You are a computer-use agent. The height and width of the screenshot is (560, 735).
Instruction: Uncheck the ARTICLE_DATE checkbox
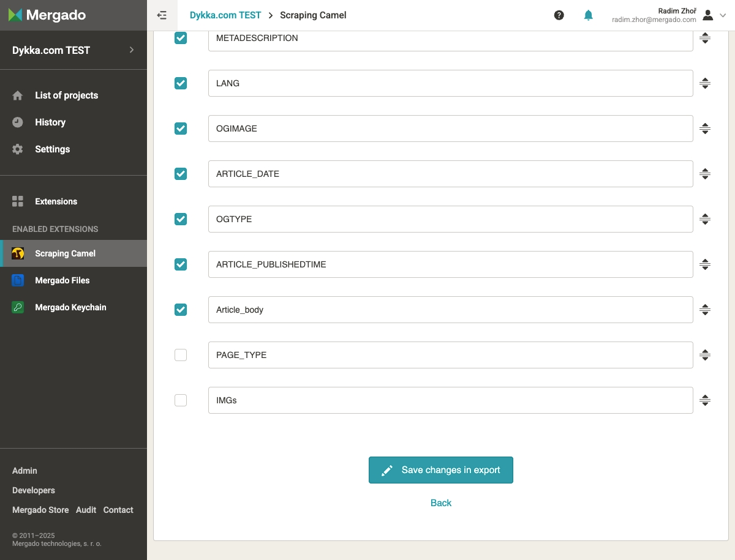(181, 174)
